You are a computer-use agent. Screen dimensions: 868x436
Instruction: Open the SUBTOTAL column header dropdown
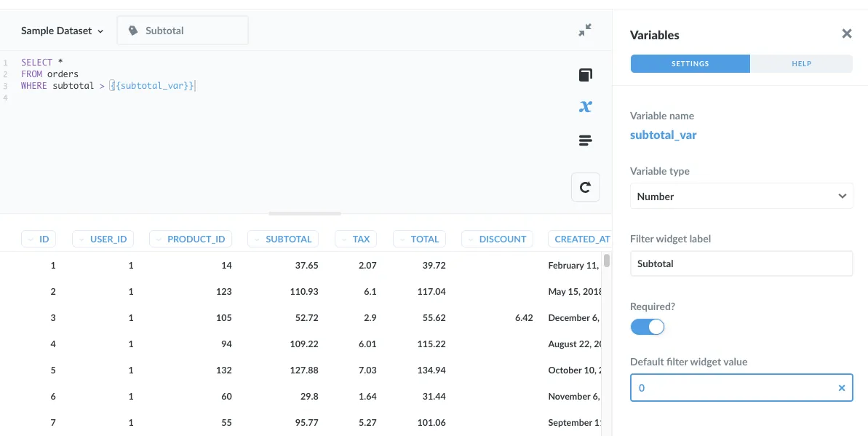(x=282, y=238)
